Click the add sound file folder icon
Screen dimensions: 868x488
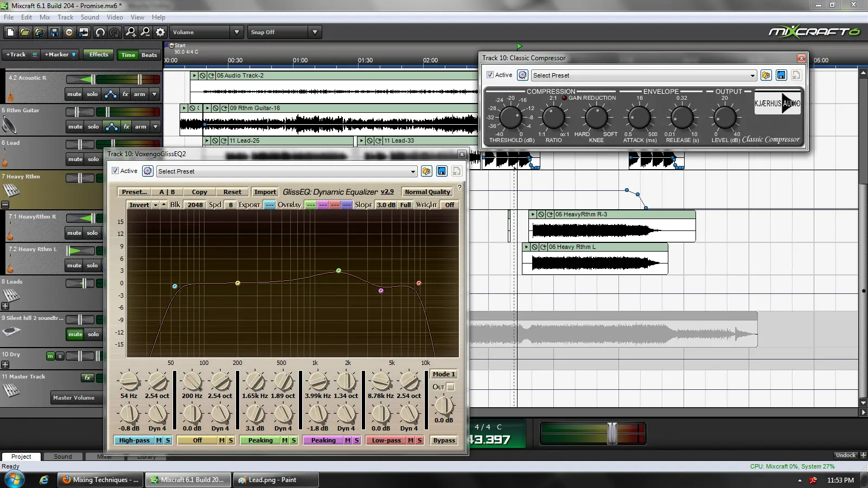(x=40, y=32)
